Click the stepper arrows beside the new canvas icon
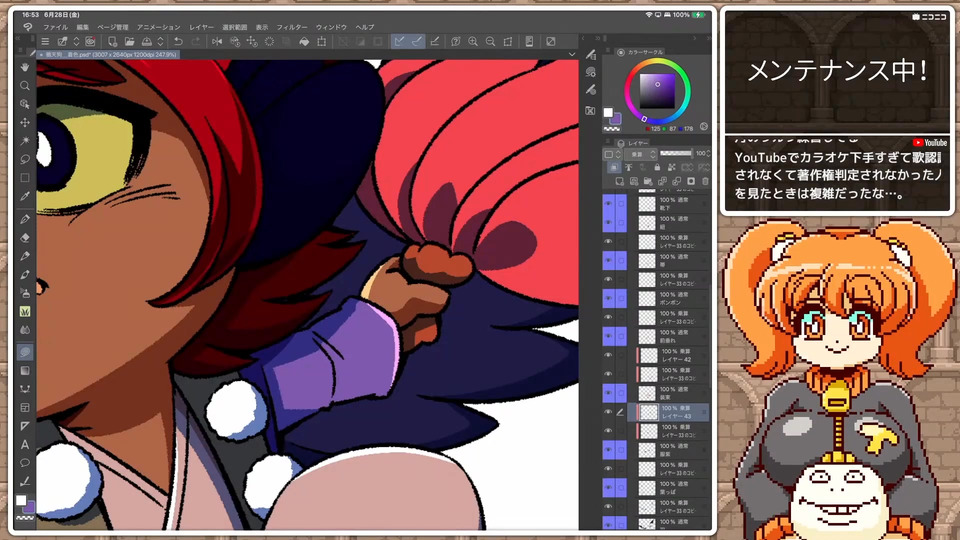 click(76, 41)
